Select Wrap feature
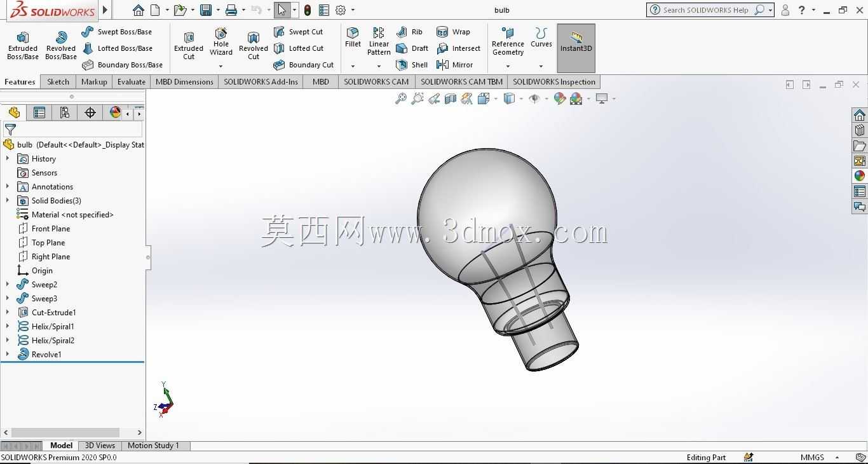The height and width of the screenshot is (464, 868). pos(454,32)
